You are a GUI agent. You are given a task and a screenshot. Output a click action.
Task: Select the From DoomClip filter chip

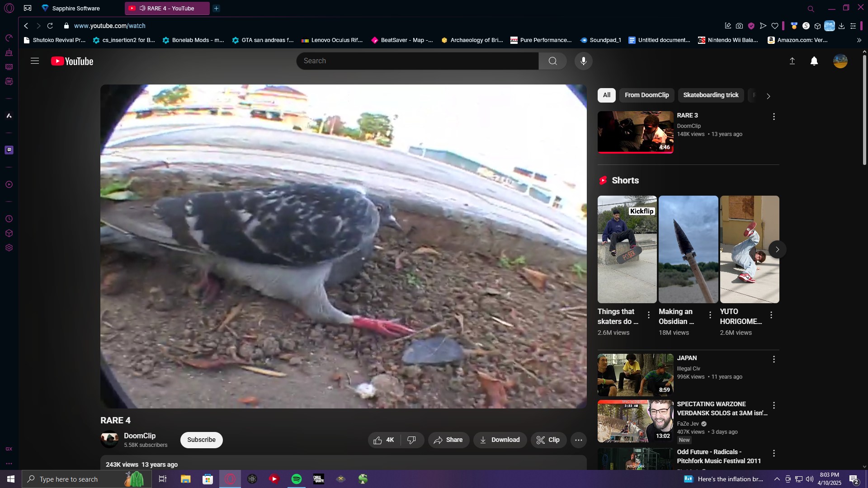646,95
